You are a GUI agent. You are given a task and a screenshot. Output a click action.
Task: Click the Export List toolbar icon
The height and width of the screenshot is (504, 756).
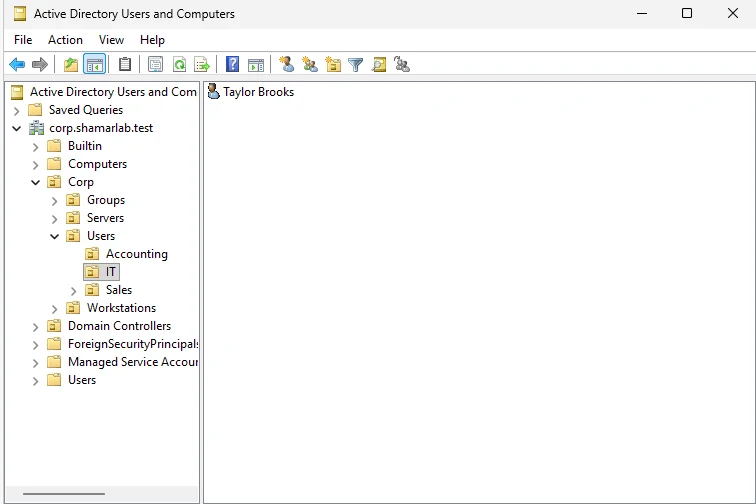point(202,64)
